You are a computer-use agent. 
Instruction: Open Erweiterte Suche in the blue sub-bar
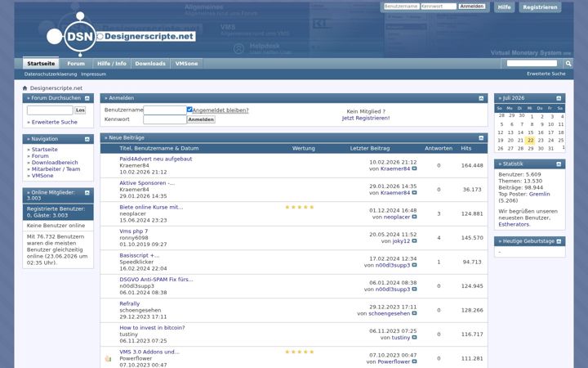coord(546,74)
